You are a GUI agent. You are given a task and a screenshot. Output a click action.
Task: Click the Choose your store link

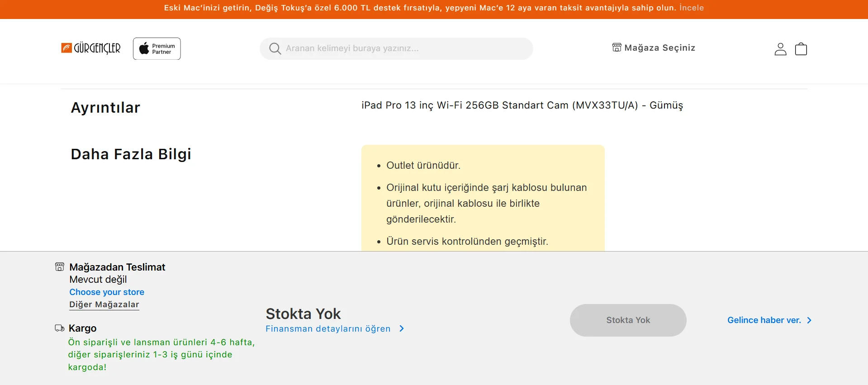[107, 292]
